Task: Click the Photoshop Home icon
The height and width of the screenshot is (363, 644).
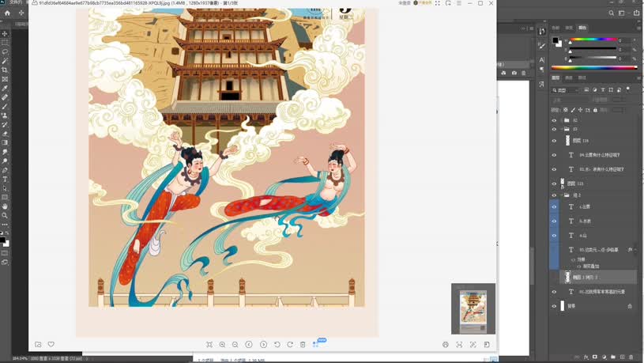Action: [7, 13]
